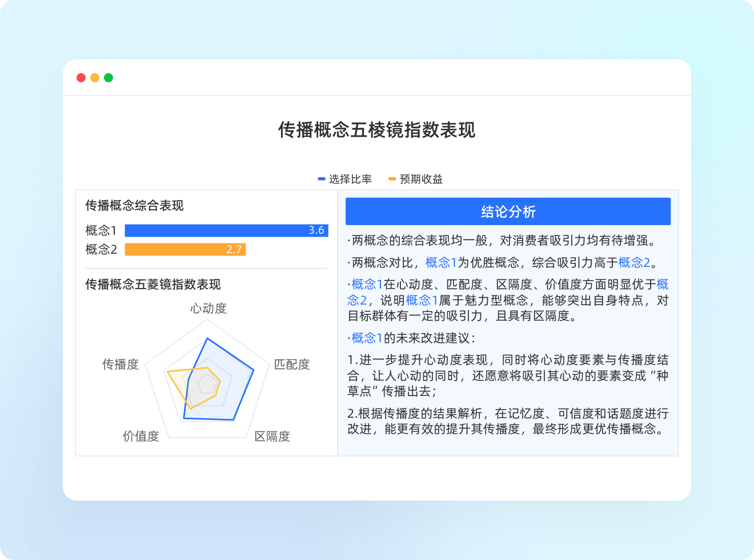Toggle the 选择比率 legend entry
Viewport: 754px width, 560px height.
point(345,179)
